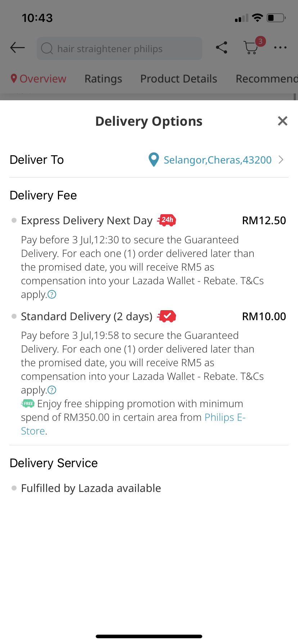Expand the Deliver To address chevron
Viewport: 298px width, 644px height.
pyautogui.click(x=281, y=160)
